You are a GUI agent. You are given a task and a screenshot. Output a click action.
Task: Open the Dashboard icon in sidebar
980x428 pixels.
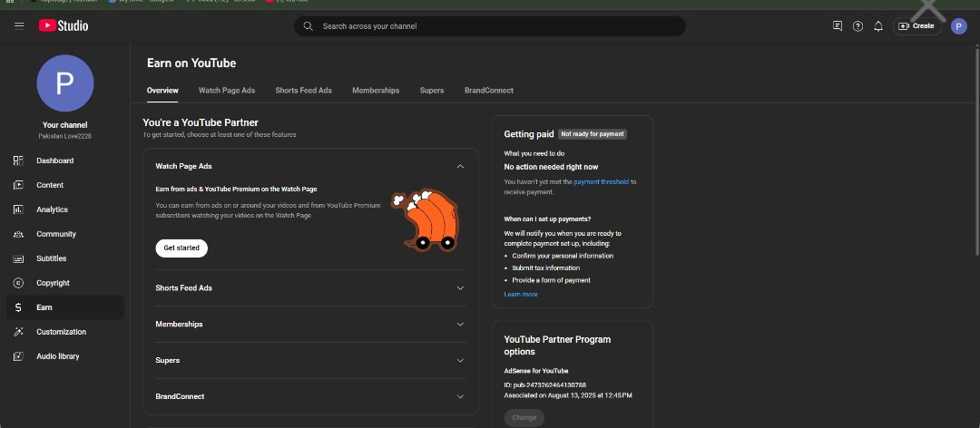(18, 160)
